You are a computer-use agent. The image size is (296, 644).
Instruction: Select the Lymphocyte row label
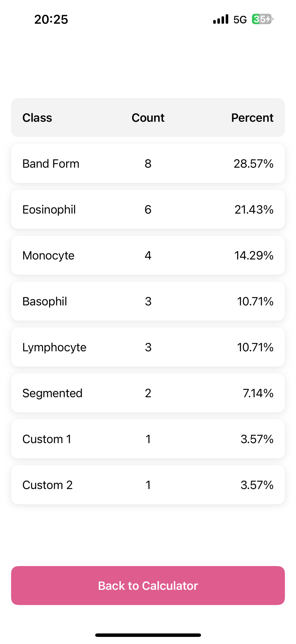click(x=54, y=347)
